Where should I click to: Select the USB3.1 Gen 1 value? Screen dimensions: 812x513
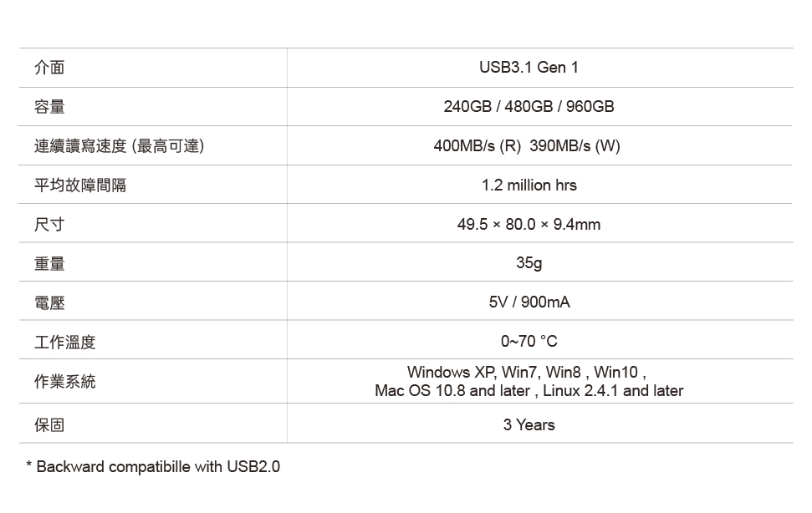tap(529, 68)
